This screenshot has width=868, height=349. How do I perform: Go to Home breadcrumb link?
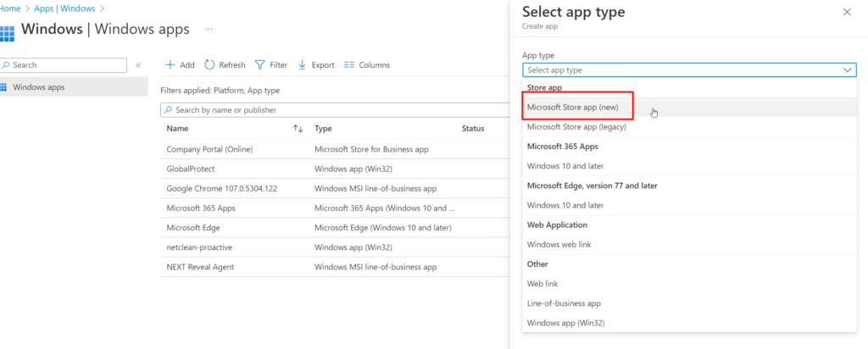click(10, 8)
